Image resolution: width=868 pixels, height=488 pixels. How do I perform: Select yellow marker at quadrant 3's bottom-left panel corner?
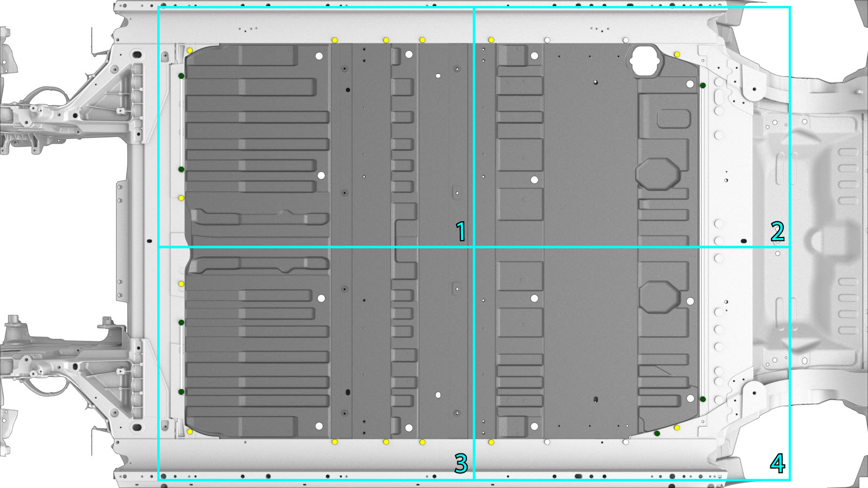(x=190, y=432)
